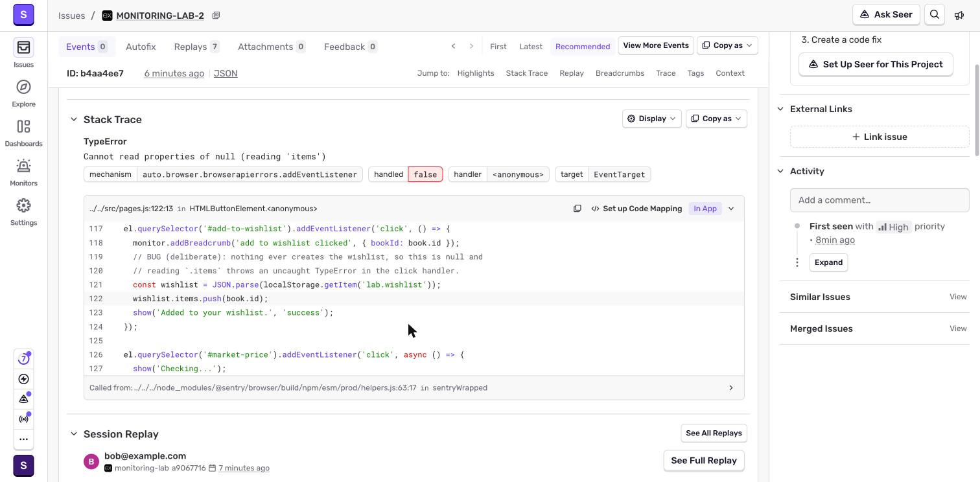Screen dimensions: 980x482
Task: Go to the next event arrow
Action: [471, 46]
